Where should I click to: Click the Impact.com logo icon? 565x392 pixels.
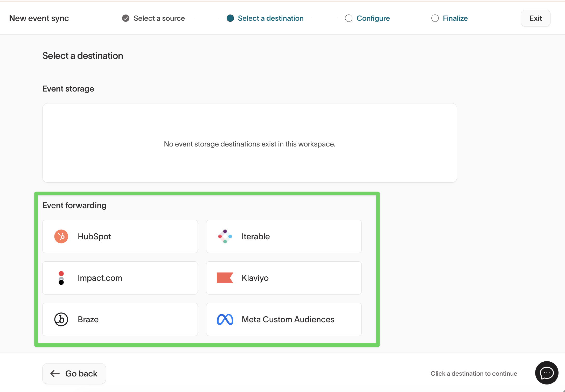(61, 278)
